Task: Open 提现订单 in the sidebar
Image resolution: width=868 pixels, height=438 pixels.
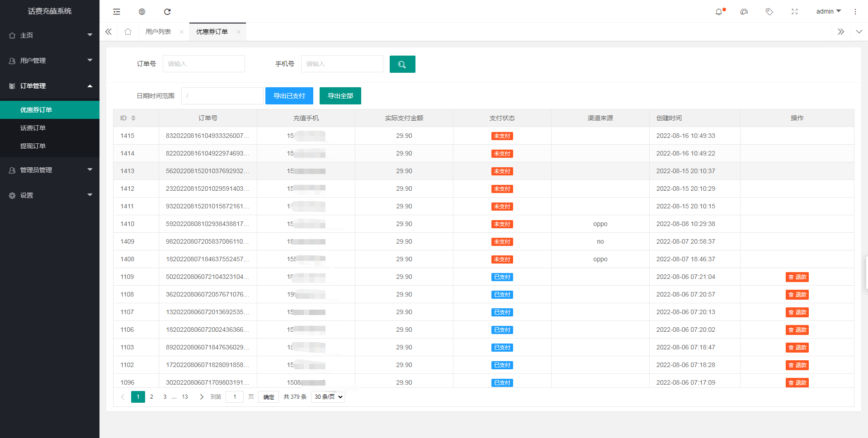Action: (x=50, y=146)
